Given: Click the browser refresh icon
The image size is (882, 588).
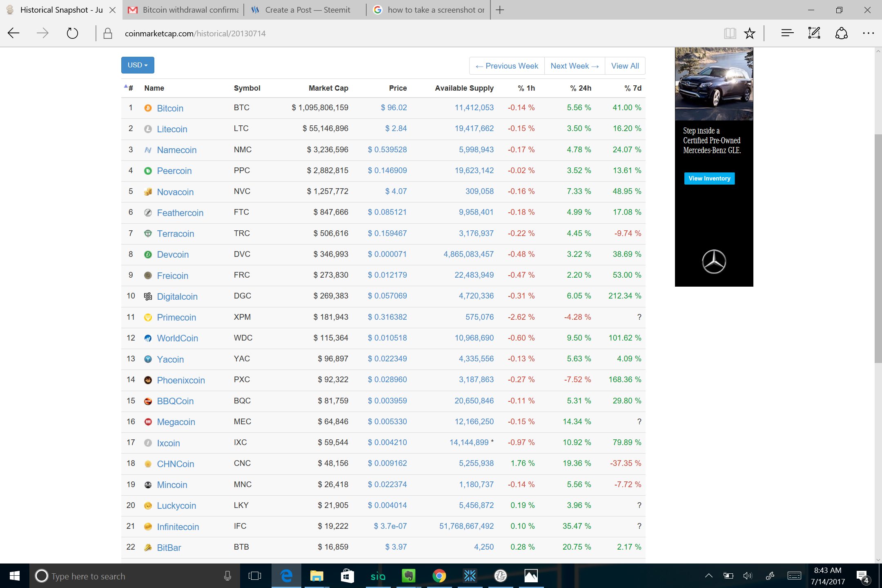Looking at the screenshot, I should pyautogui.click(x=72, y=33).
